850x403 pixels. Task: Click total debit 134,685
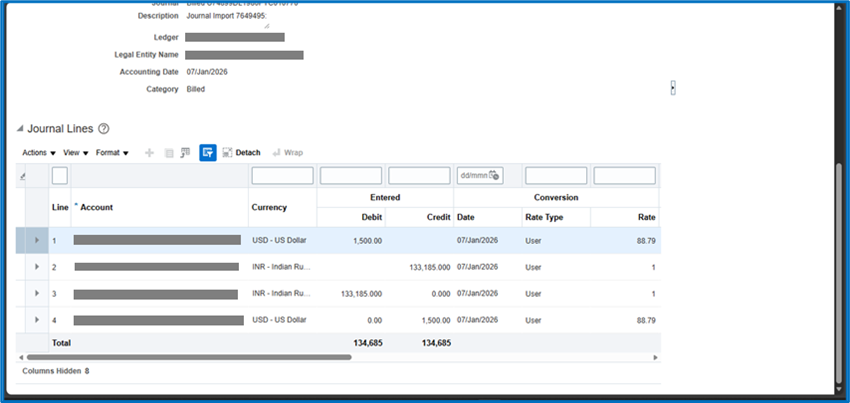pyautogui.click(x=368, y=343)
